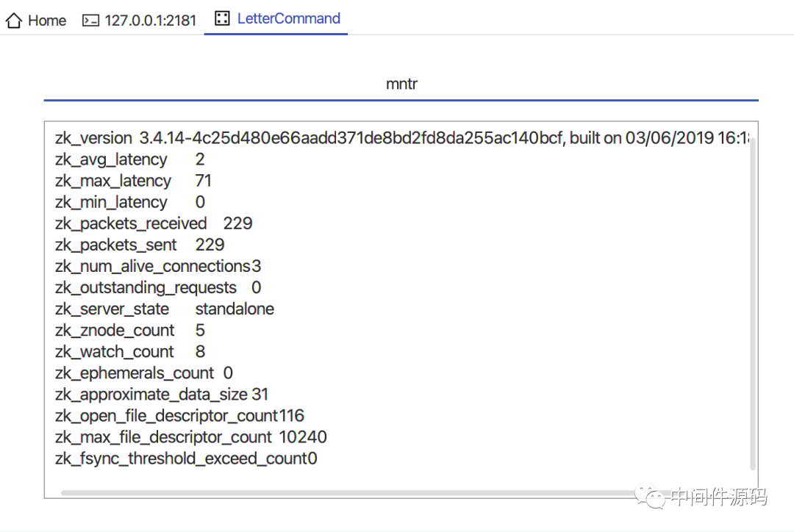Click the zk_packets_received line
The image size is (794, 532).
(x=154, y=223)
